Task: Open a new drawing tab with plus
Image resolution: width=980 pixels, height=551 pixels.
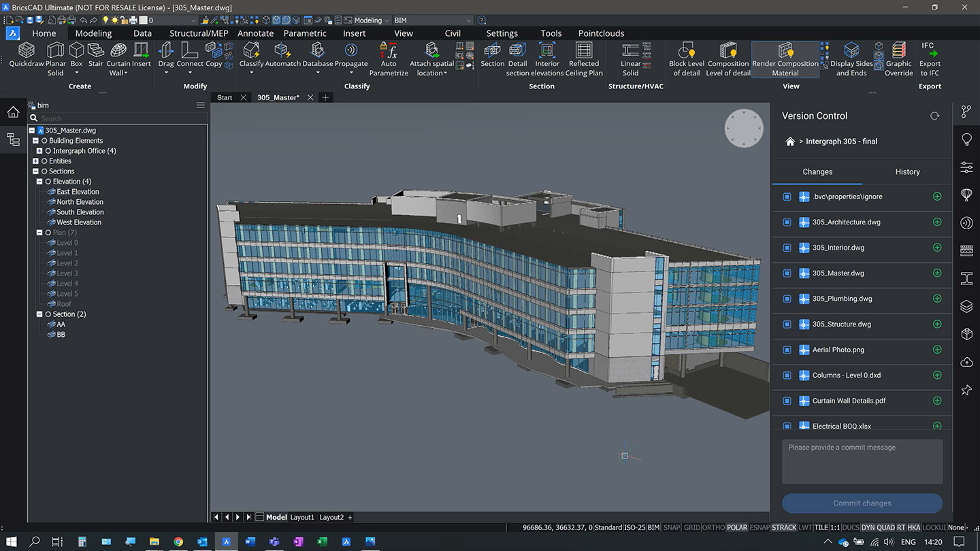Action: [x=325, y=98]
